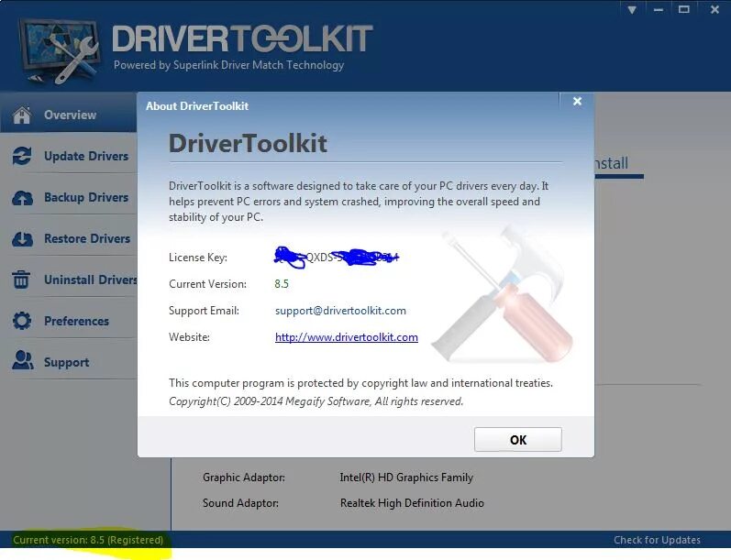Confirm the About dialog with OK
This screenshot has width=731, height=560.
(518, 439)
